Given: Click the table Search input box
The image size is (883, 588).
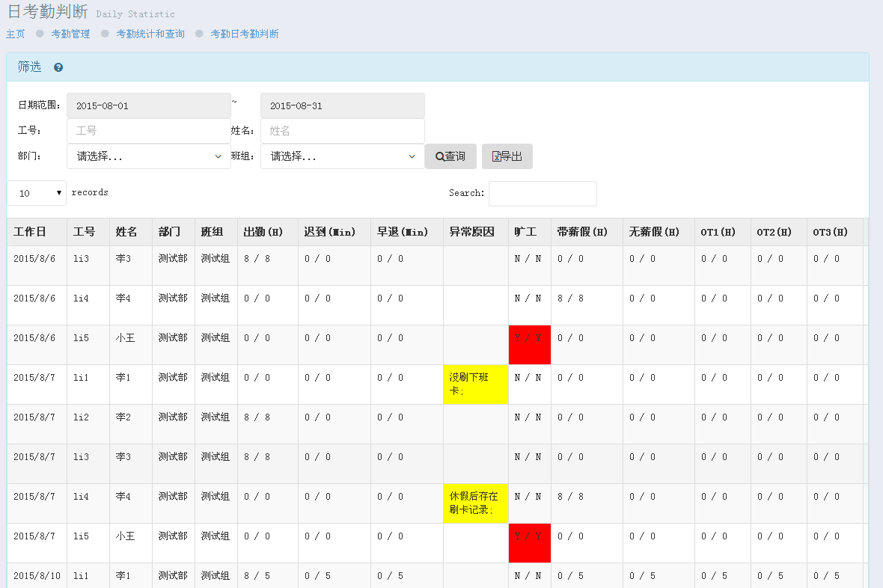Looking at the screenshot, I should tap(543, 193).
